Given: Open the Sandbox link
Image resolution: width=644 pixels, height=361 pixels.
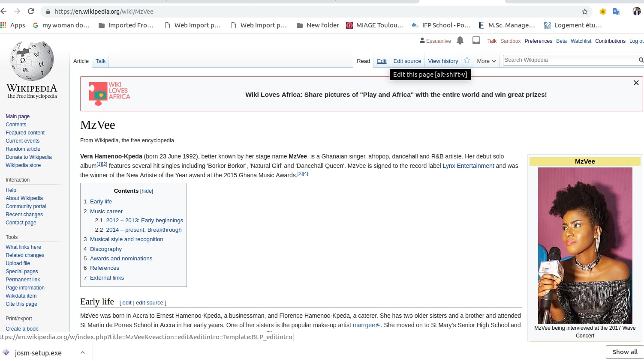Looking at the screenshot, I should click(x=510, y=41).
